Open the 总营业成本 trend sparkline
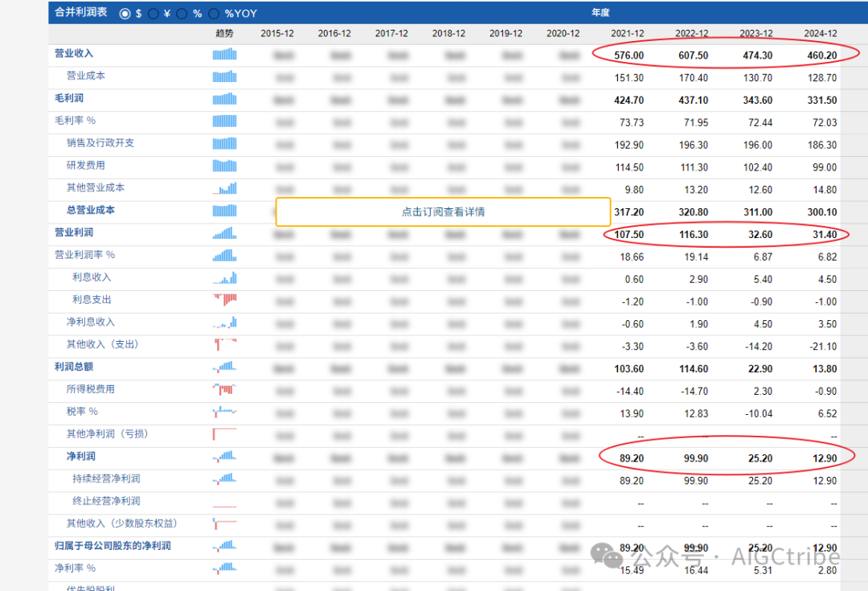The image size is (868, 591). (225, 211)
